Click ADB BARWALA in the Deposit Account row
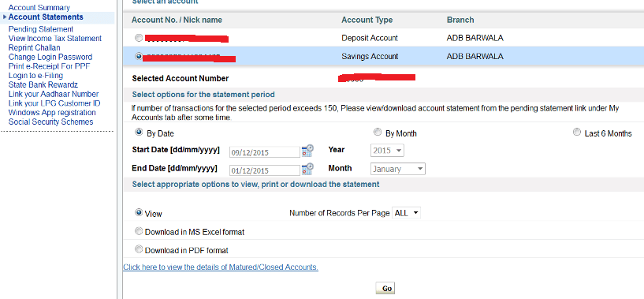 (475, 38)
